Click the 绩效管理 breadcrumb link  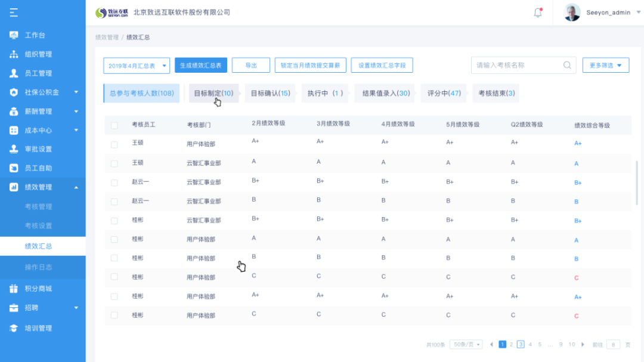pos(107,38)
